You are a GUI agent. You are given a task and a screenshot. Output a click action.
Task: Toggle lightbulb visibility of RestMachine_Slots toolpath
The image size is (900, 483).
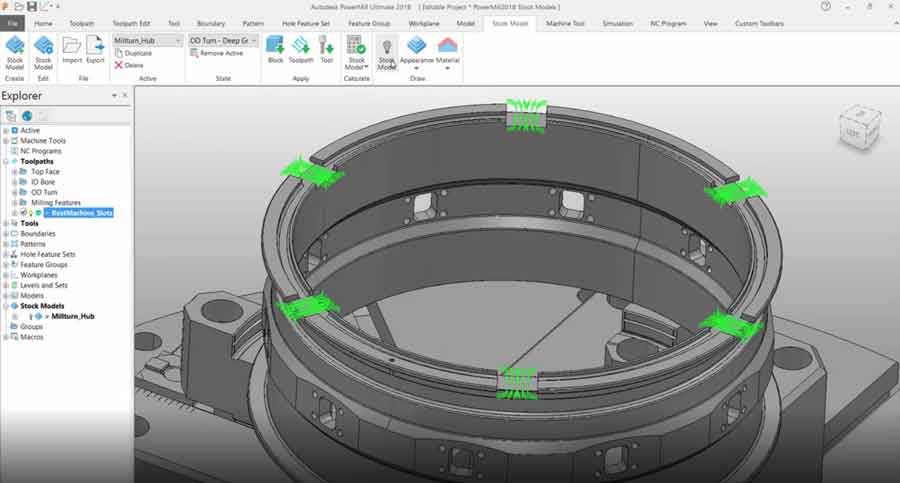(x=30, y=213)
